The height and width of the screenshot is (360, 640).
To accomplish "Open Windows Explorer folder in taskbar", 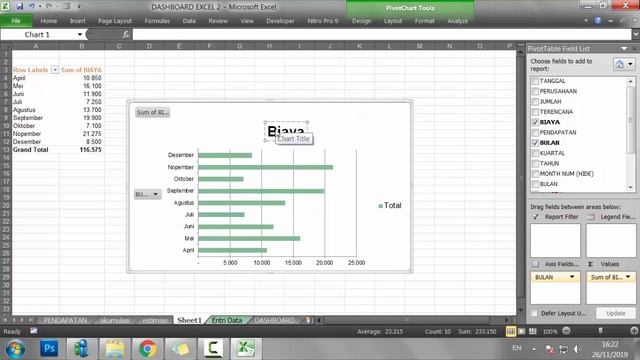I will click(115, 349).
